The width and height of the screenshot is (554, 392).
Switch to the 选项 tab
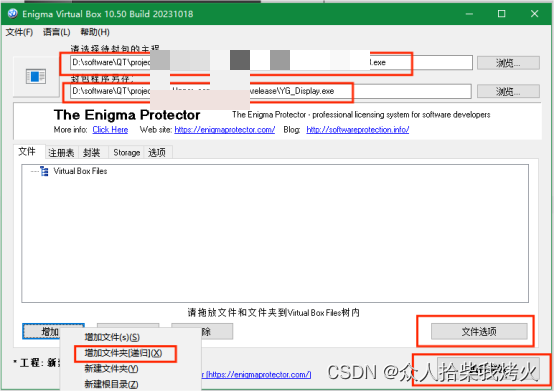pyautogui.click(x=157, y=153)
